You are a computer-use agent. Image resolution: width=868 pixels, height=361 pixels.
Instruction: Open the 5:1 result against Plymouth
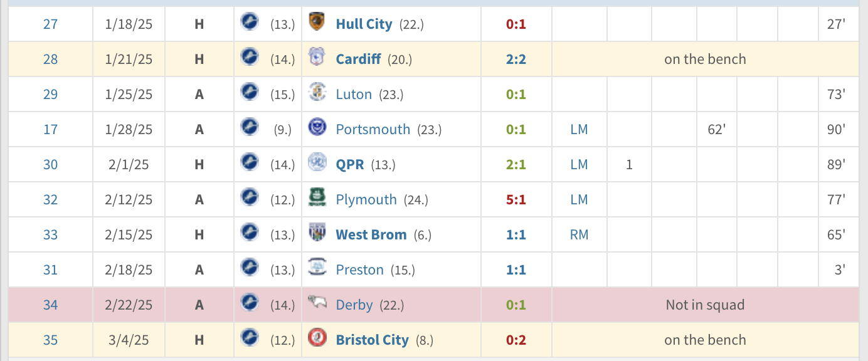coord(516,199)
